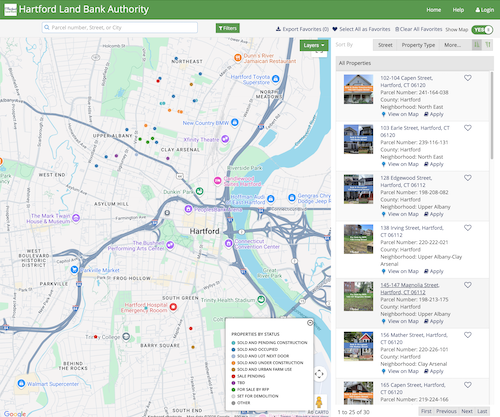500x417 pixels.
Task: Click New Country BMW map marker
Action: point(235,122)
